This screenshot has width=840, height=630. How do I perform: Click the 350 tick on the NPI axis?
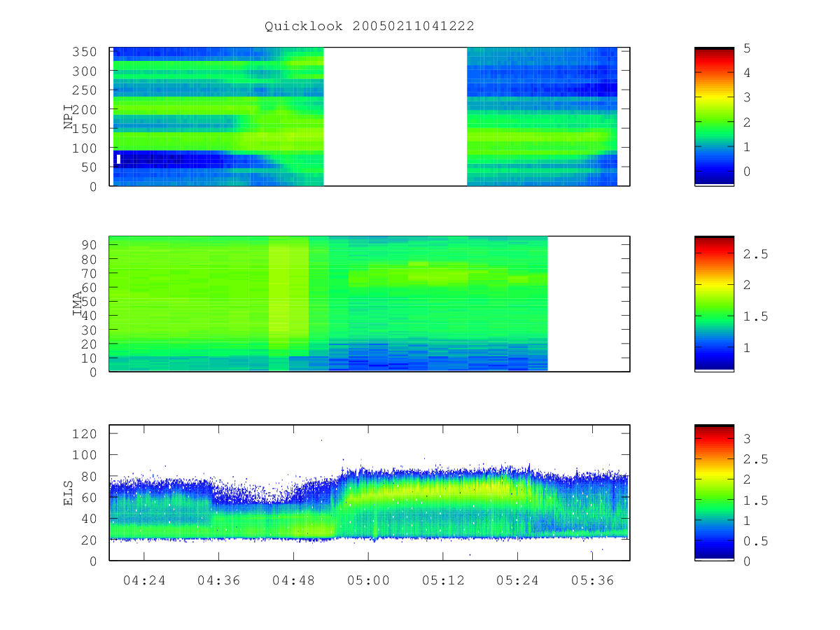(85, 52)
